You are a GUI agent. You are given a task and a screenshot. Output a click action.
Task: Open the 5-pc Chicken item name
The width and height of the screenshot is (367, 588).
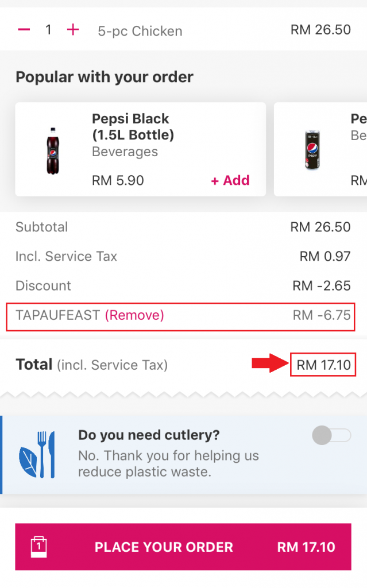tap(140, 31)
